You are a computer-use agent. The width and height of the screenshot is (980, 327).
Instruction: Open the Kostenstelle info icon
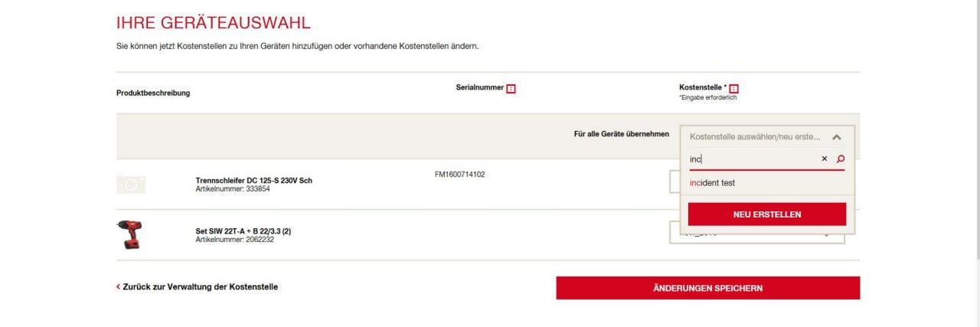(x=733, y=89)
